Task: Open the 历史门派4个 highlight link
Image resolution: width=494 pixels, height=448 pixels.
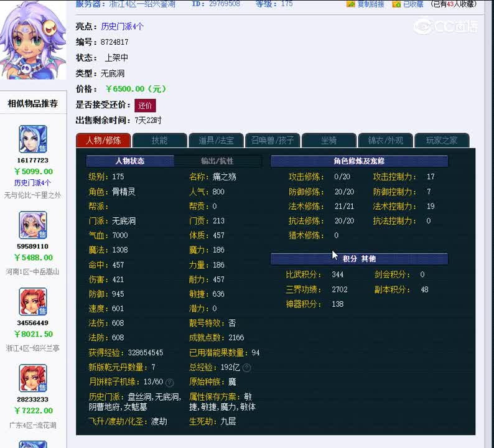Action: (x=122, y=27)
